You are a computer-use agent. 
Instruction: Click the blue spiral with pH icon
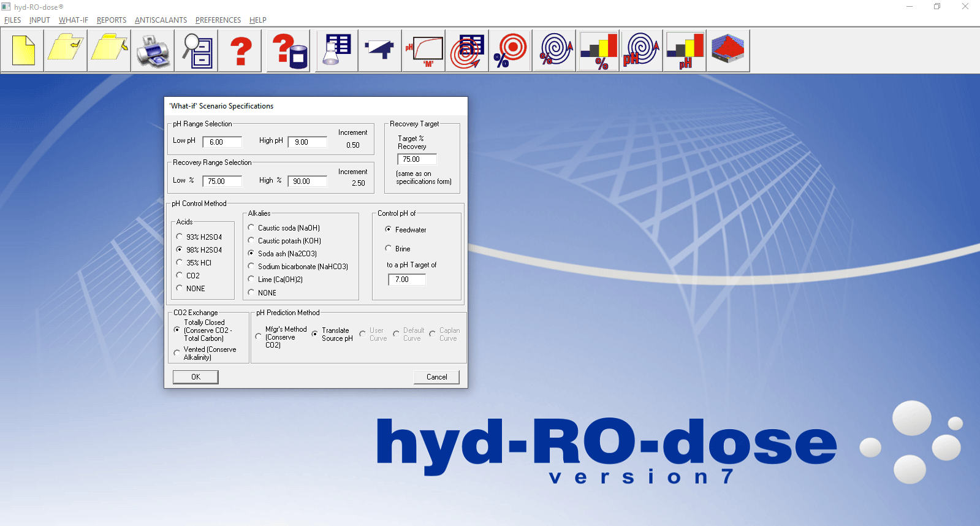pyautogui.click(x=641, y=50)
